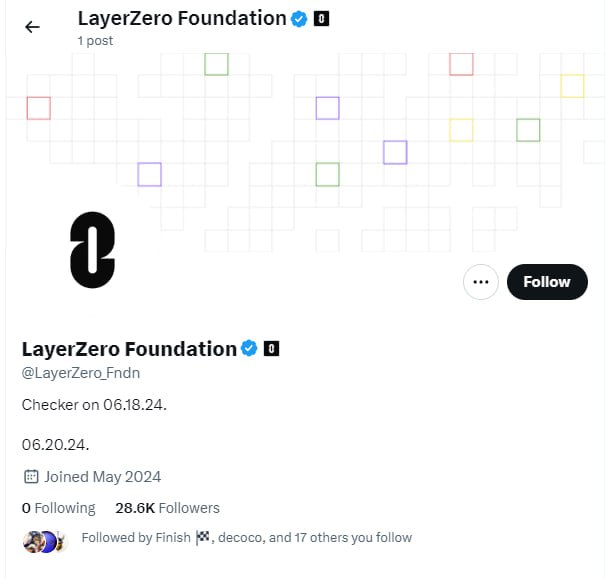View the 28.6K Followers list
The image size is (605, 579).
click(167, 508)
